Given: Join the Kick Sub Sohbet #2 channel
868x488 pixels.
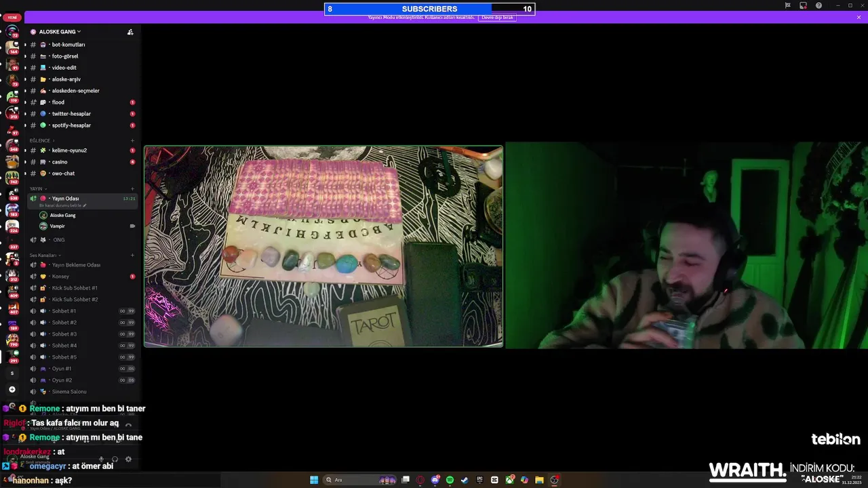Looking at the screenshot, I should point(81,300).
